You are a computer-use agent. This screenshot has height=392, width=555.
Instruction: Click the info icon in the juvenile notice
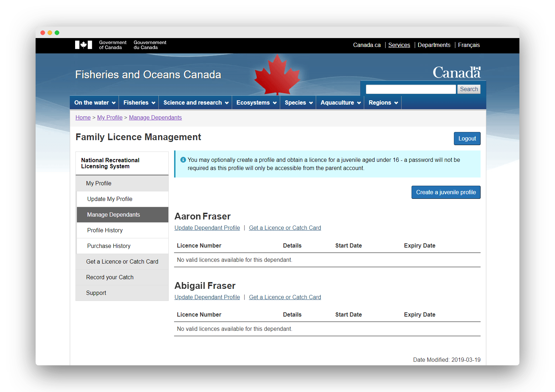pos(183,160)
